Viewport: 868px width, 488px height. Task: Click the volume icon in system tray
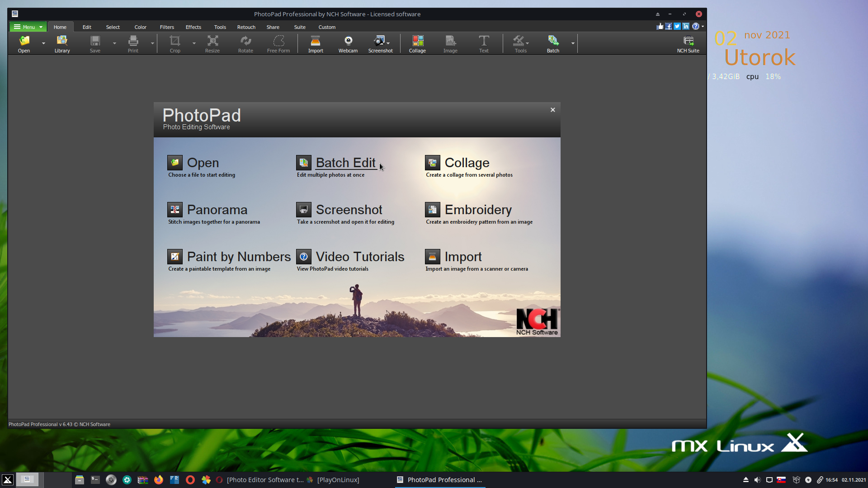pyautogui.click(x=757, y=480)
